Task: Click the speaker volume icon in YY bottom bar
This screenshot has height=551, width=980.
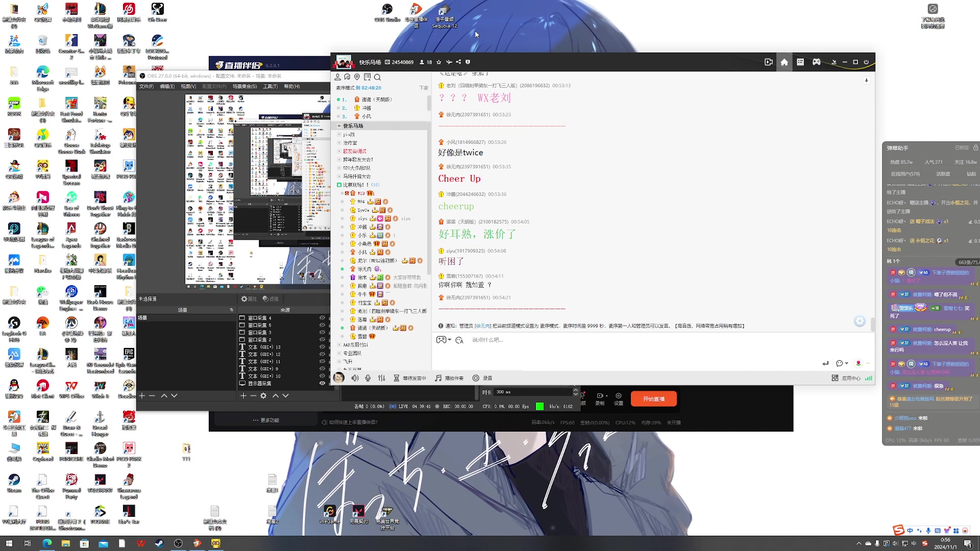Action: pos(355,378)
